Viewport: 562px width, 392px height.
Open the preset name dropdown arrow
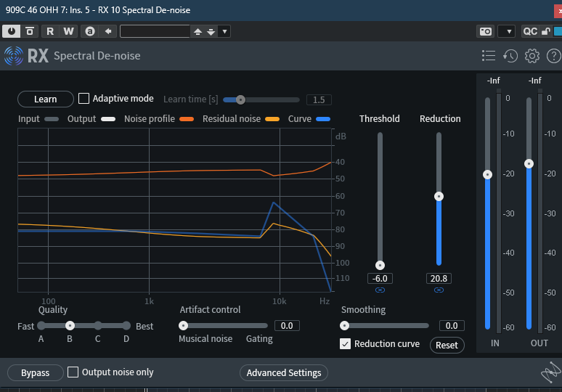pos(224,31)
